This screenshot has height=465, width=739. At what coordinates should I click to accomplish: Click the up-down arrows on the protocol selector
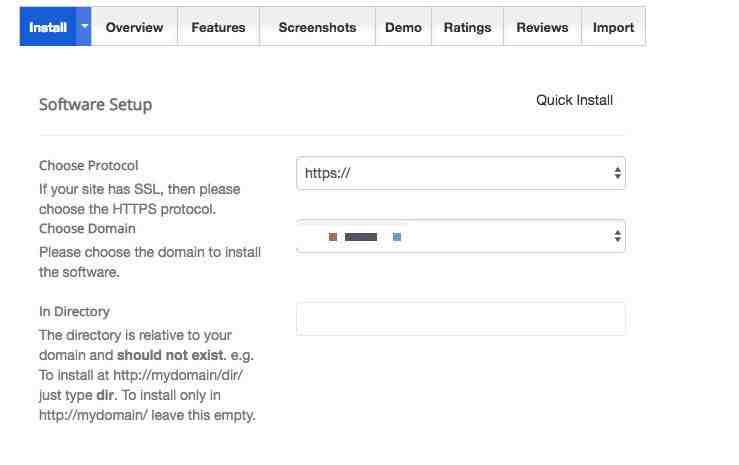(617, 173)
